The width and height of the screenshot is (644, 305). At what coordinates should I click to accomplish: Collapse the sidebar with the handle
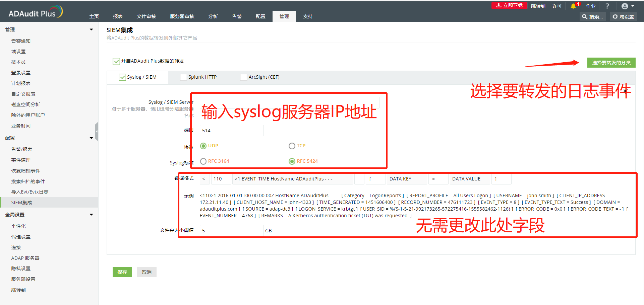(97, 132)
